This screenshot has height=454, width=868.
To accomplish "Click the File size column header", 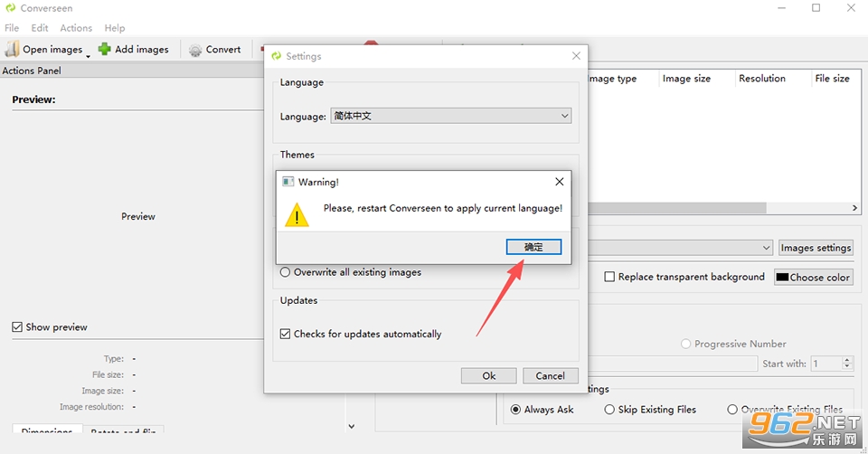I will pos(835,79).
